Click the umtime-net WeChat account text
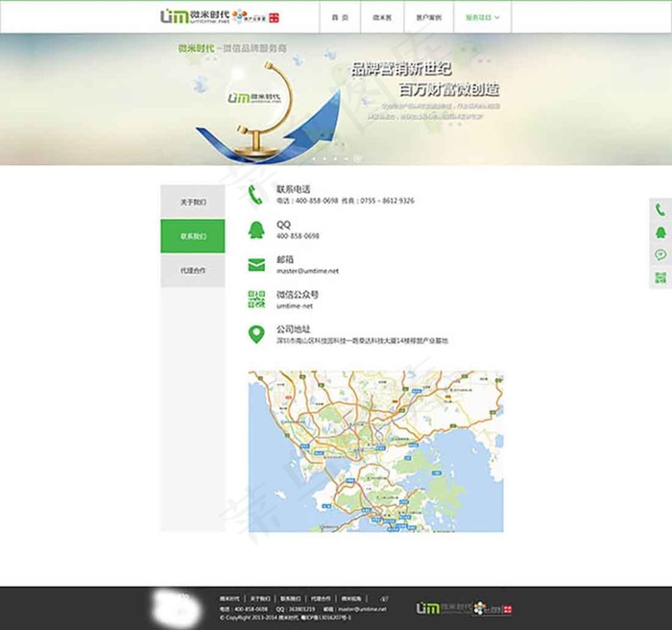 pos(295,306)
